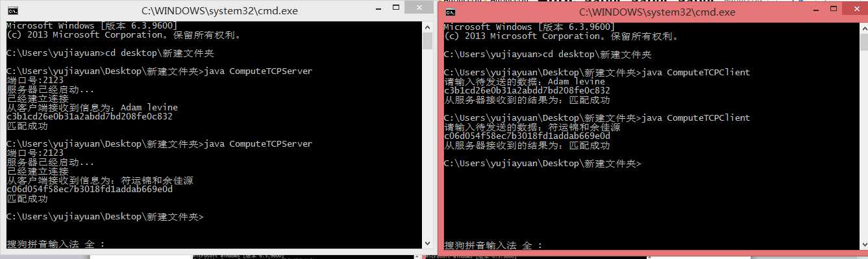Image resolution: width=868 pixels, height=259 pixels.
Task: Click hash "c06d054f58ec7b3018fd1addab669e0d" in left window
Action: click(x=90, y=190)
